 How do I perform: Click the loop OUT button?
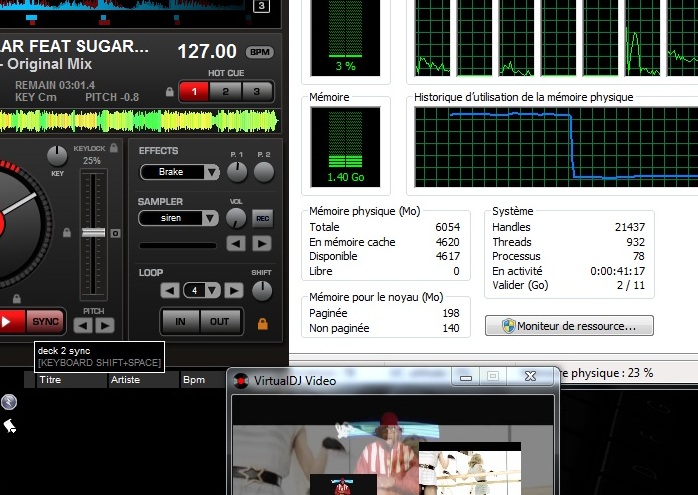pyautogui.click(x=219, y=322)
